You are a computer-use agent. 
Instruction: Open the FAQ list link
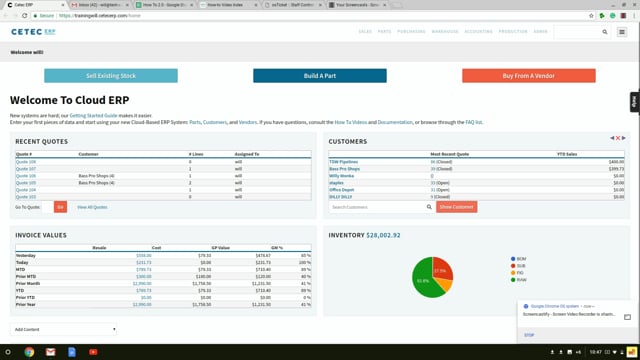[473, 122]
